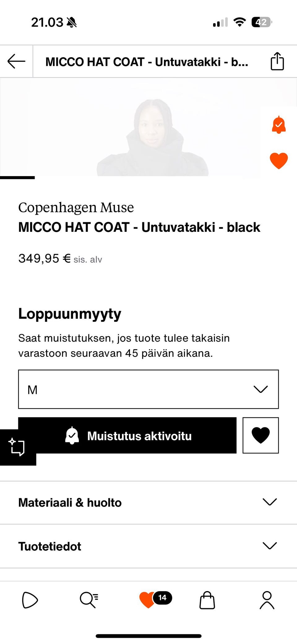Tap the orange reminder bell over image
This screenshot has height=644, width=297.
278,125
